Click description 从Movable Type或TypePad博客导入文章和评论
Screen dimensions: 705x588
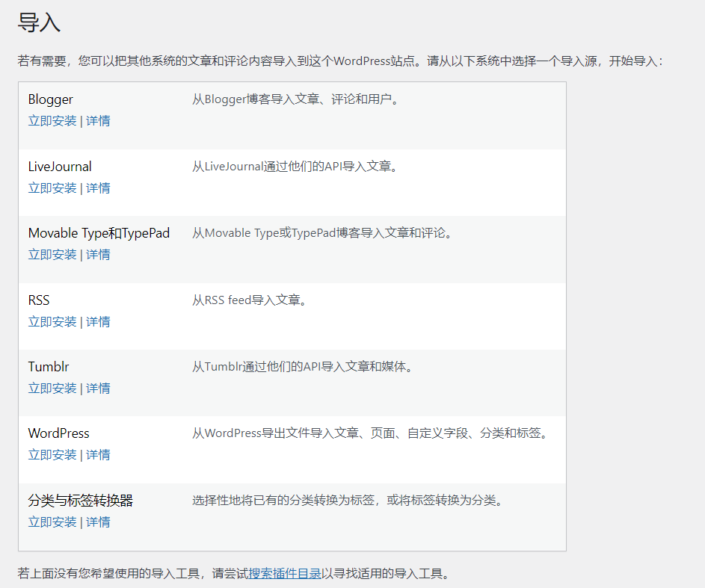click(322, 233)
